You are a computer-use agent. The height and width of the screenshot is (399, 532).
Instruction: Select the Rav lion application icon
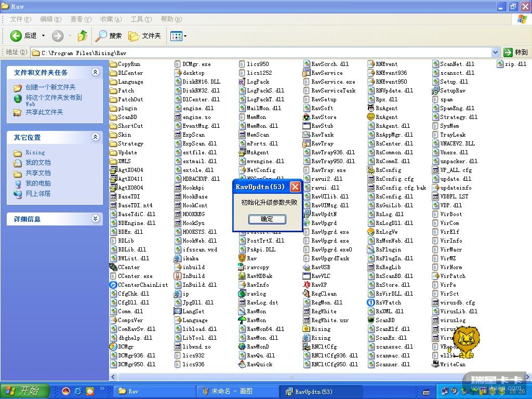(x=242, y=258)
